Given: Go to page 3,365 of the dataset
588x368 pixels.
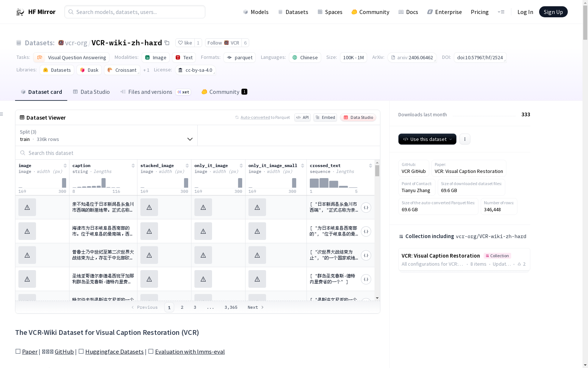Looking at the screenshot, I should (x=231, y=307).
